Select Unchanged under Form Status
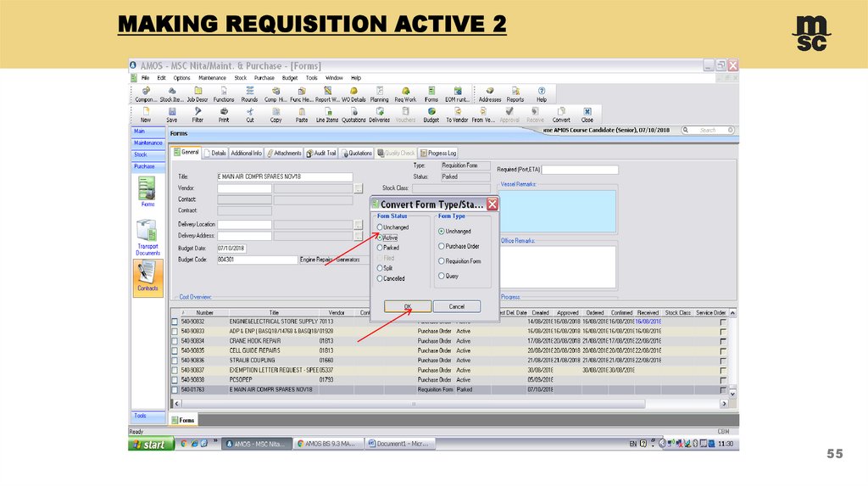Screen dimensions: 868x487 click(393, 227)
